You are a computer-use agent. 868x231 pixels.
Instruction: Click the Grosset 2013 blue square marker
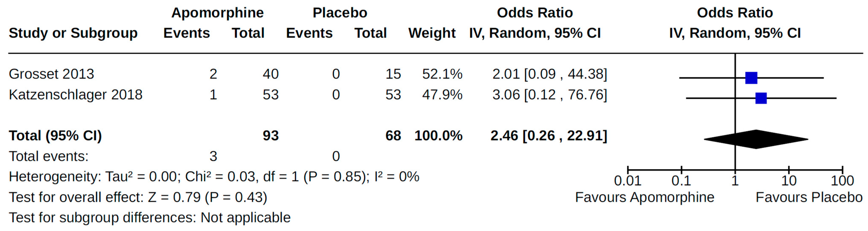(751, 78)
